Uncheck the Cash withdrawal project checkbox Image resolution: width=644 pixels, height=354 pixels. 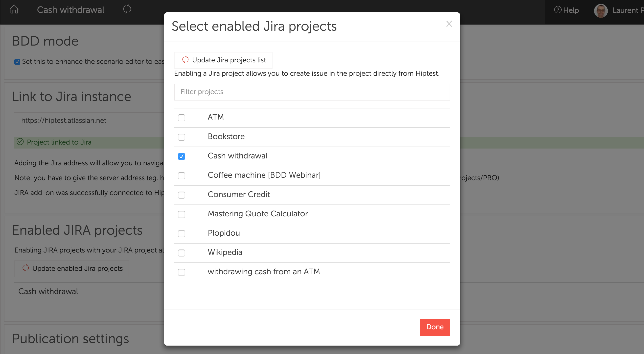[182, 156]
